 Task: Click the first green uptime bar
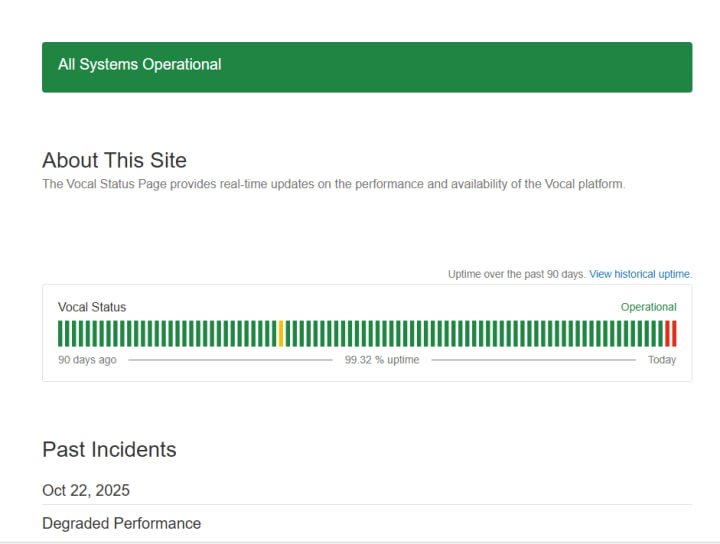60,333
